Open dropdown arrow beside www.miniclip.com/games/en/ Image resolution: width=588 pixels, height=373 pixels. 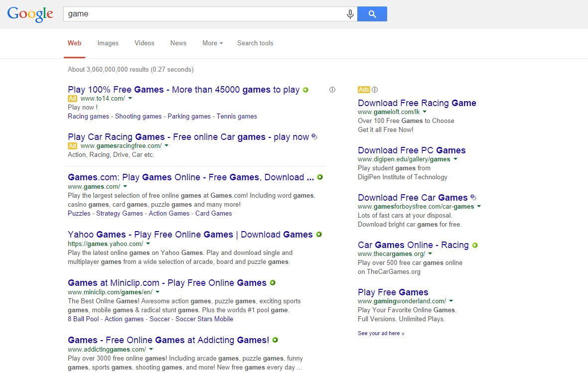(x=157, y=292)
